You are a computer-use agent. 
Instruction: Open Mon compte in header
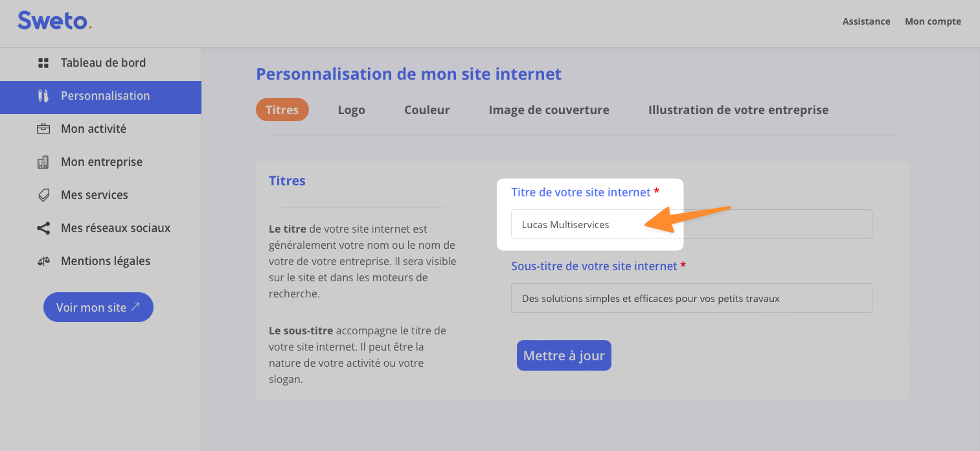tap(933, 21)
